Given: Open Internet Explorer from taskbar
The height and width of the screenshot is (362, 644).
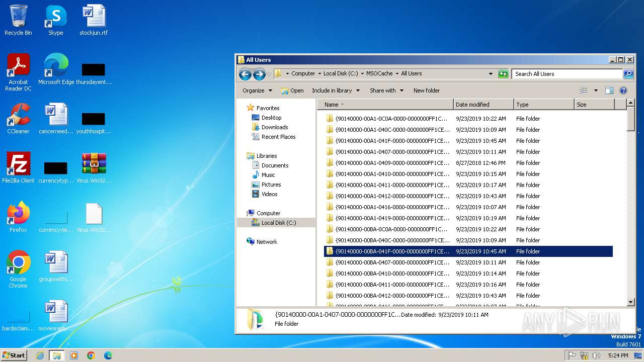Looking at the screenshot, I should coord(40,355).
